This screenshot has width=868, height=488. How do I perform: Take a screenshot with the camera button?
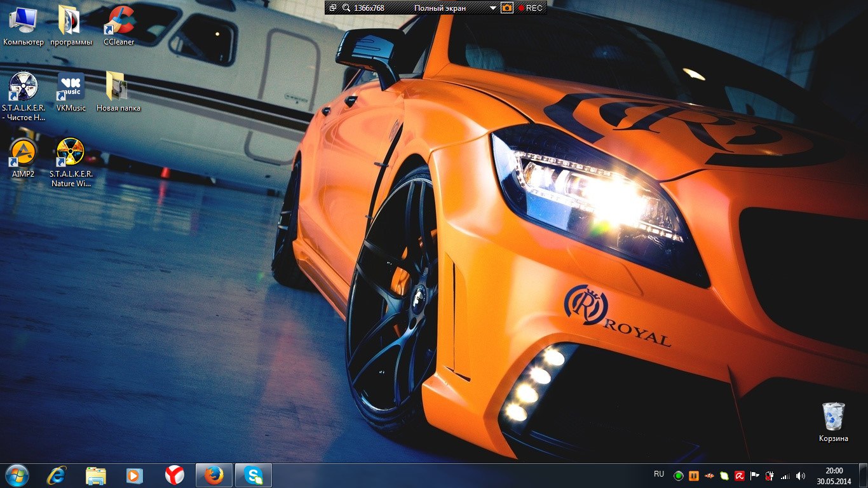pyautogui.click(x=507, y=8)
